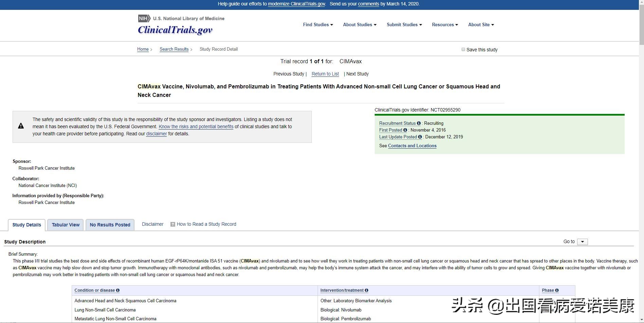Click the info icon beside First Posted
The width and height of the screenshot is (644, 323).
pyautogui.click(x=405, y=130)
